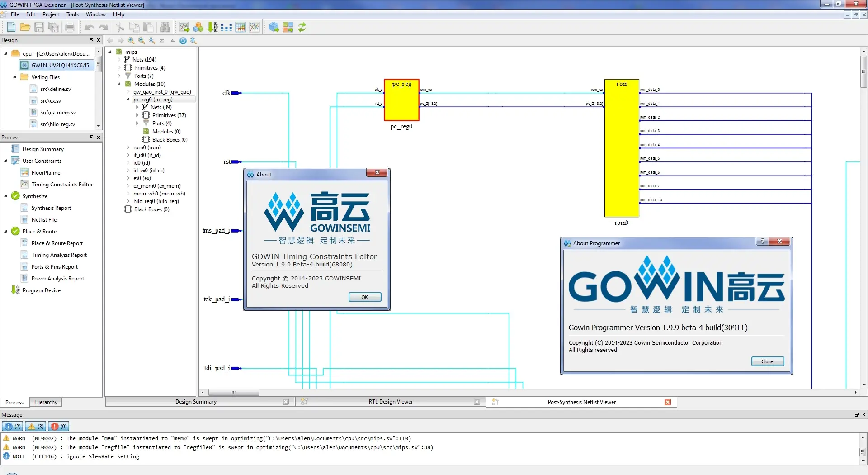The height and width of the screenshot is (475, 868).
Task: Collapse the Place & Route process node
Action: [x=5, y=232]
